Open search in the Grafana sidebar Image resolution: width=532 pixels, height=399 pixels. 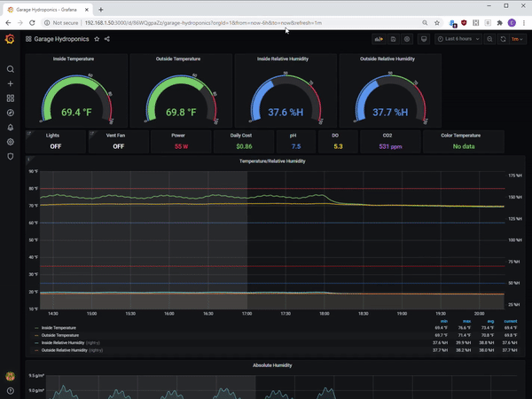pyautogui.click(x=11, y=69)
